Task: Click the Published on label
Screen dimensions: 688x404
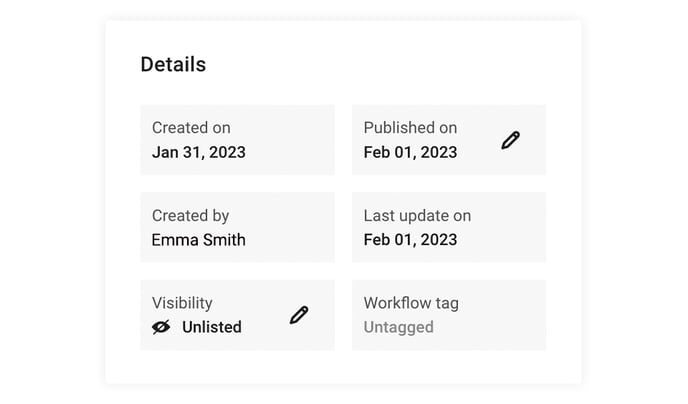Action: tap(410, 128)
